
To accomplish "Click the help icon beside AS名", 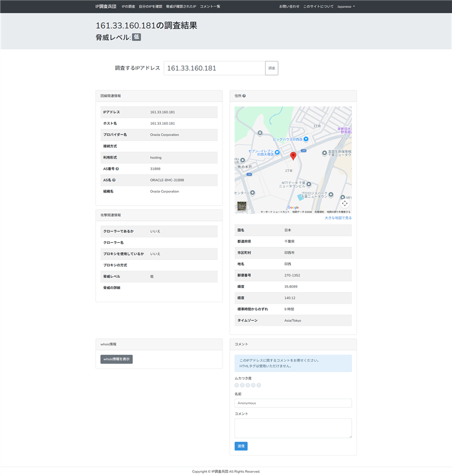I will [x=114, y=180].
